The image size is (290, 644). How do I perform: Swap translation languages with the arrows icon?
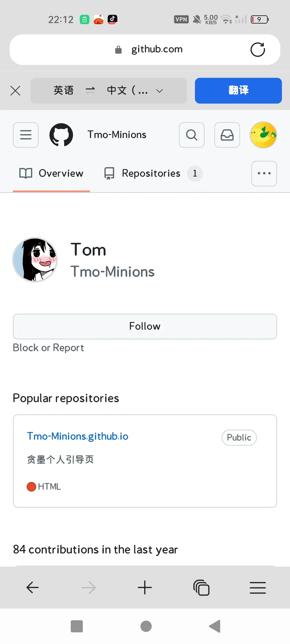(90, 90)
